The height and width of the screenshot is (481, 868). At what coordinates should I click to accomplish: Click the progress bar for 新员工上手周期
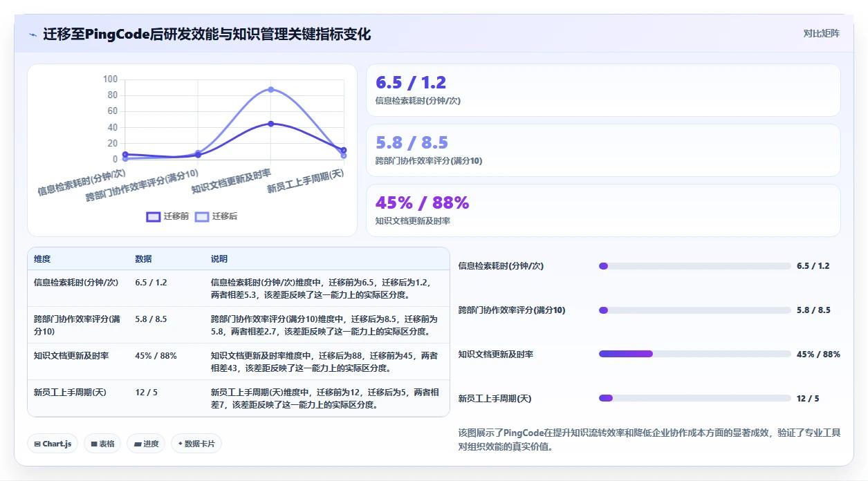[695, 398]
